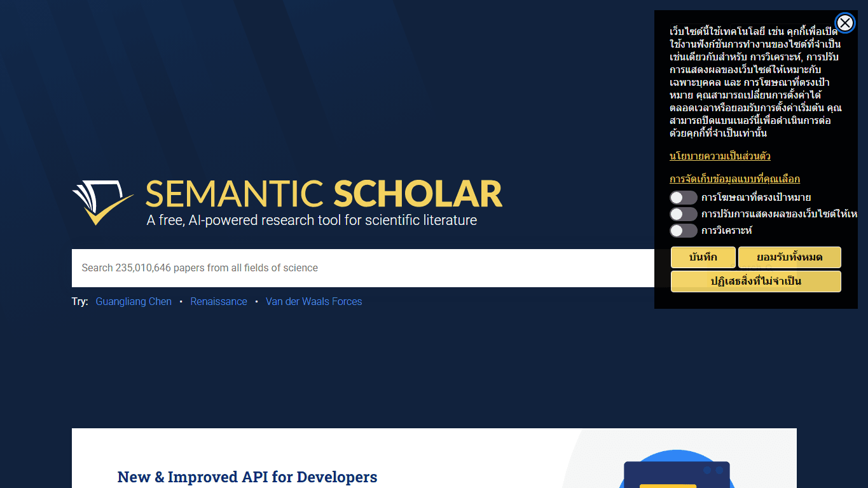Viewport: 868px width, 488px height.
Task: Open the นโยบายความเป็นส่วนตัว privacy policy link
Action: (x=720, y=156)
